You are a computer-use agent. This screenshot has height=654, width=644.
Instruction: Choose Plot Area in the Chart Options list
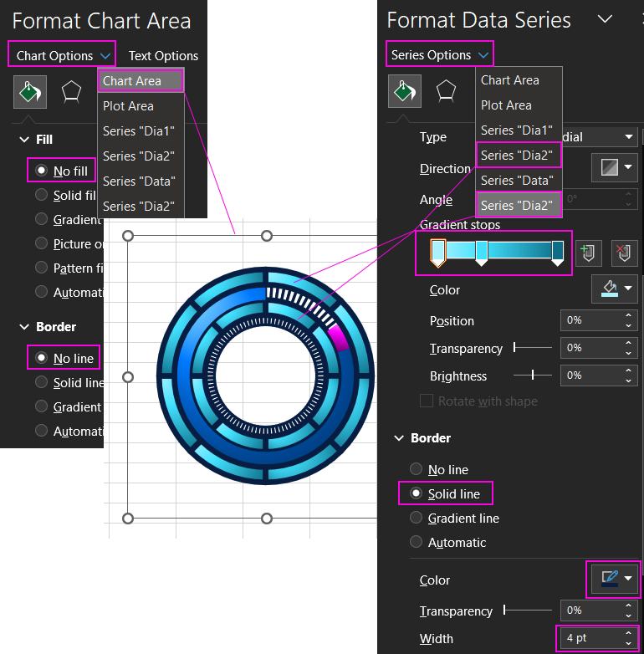coord(128,106)
